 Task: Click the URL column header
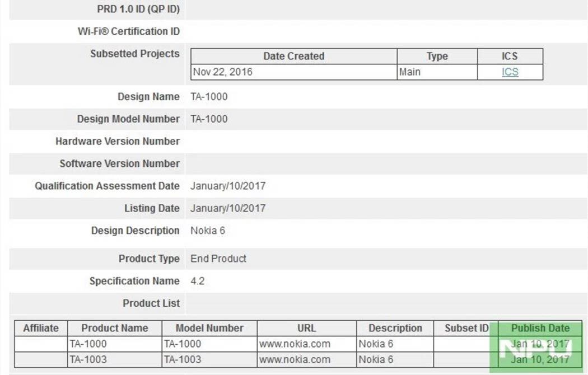pyautogui.click(x=306, y=328)
